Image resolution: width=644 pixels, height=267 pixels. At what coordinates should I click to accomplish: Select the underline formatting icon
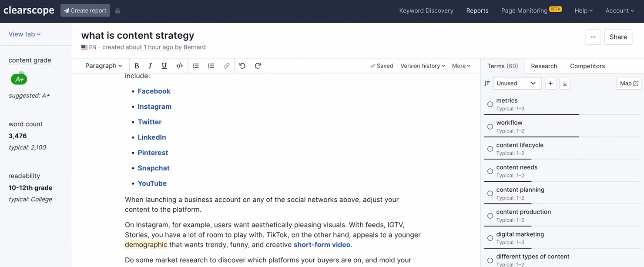click(164, 66)
